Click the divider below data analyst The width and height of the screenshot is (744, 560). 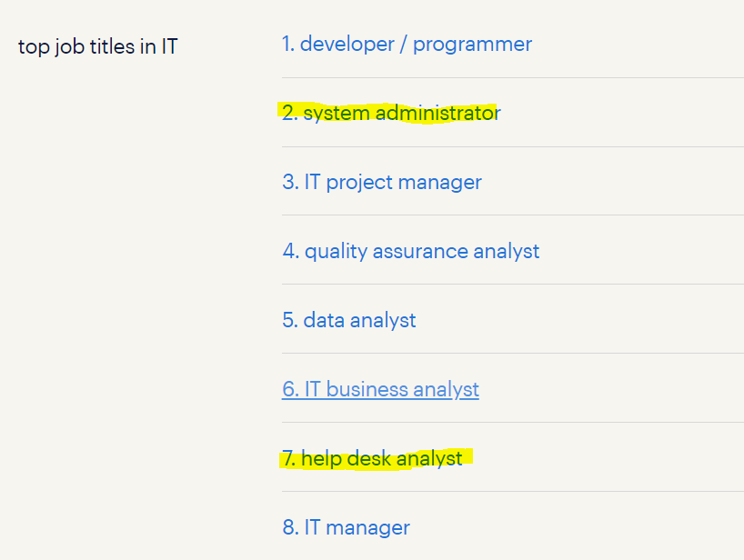coord(513,354)
